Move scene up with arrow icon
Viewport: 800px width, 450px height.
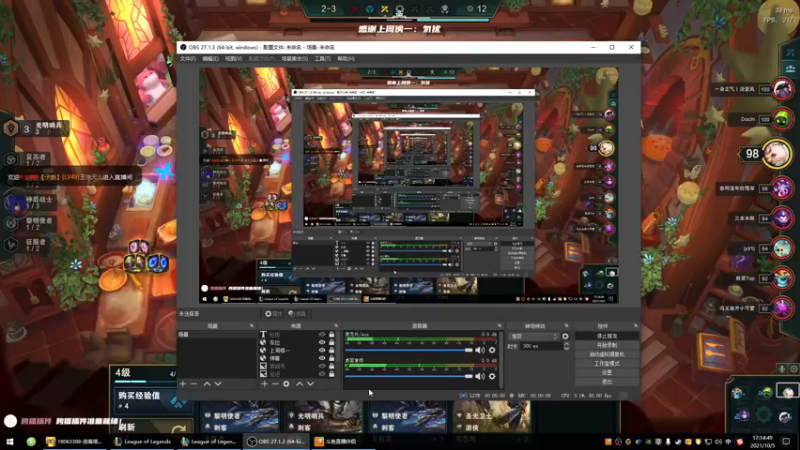coord(207,384)
